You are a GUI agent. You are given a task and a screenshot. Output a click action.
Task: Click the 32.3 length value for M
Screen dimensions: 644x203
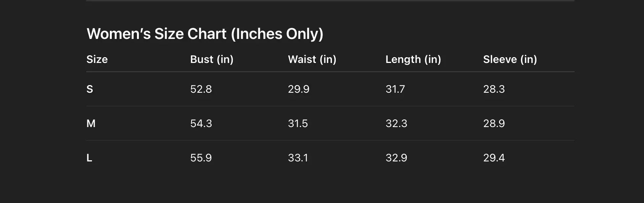pyautogui.click(x=396, y=124)
